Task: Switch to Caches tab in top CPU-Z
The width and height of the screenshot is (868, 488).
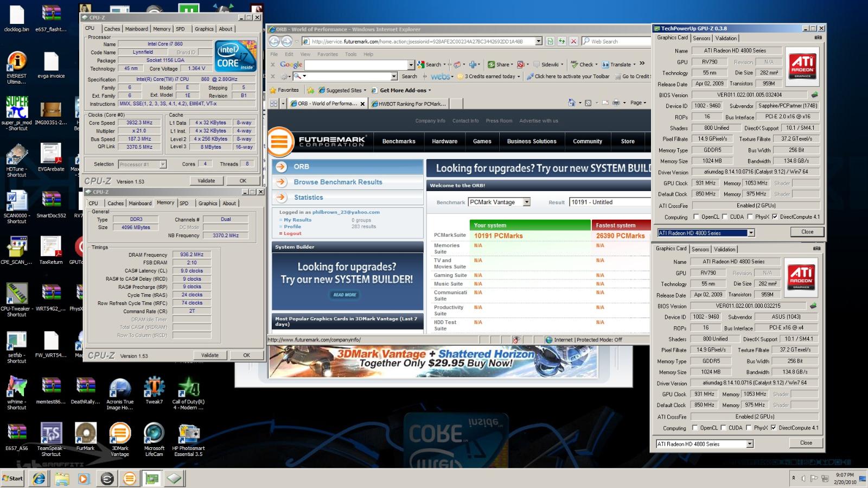Action: click(112, 29)
